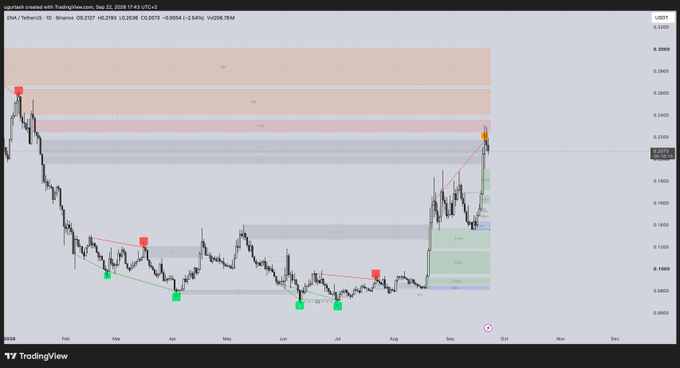
Task: Select the large green FVG+ zone near 0.1000
Action: pos(459,263)
